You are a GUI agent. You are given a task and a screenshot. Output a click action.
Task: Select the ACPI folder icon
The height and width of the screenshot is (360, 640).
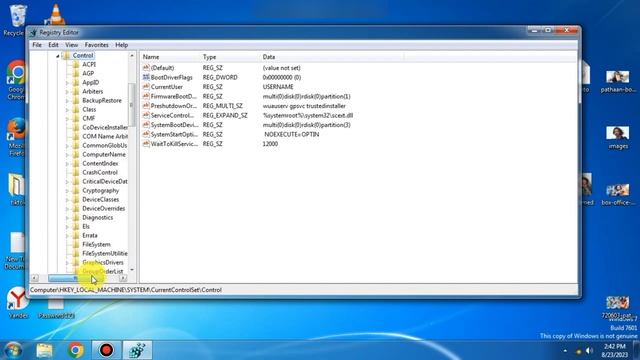(x=76, y=64)
